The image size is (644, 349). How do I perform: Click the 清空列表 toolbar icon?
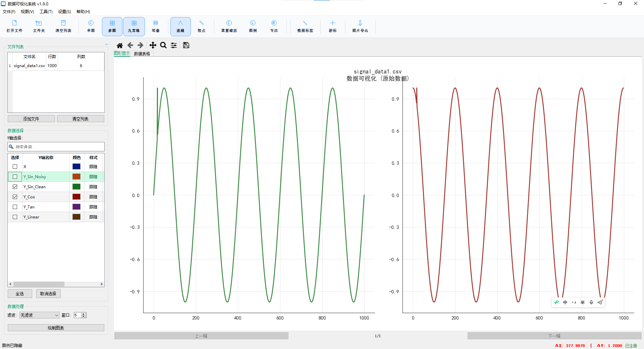pos(63,26)
